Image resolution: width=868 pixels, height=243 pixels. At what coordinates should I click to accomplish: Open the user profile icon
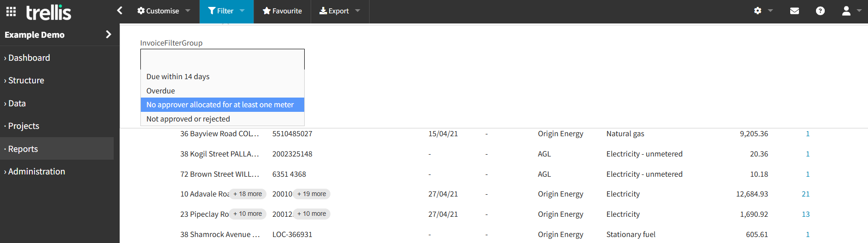[x=846, y=11]
